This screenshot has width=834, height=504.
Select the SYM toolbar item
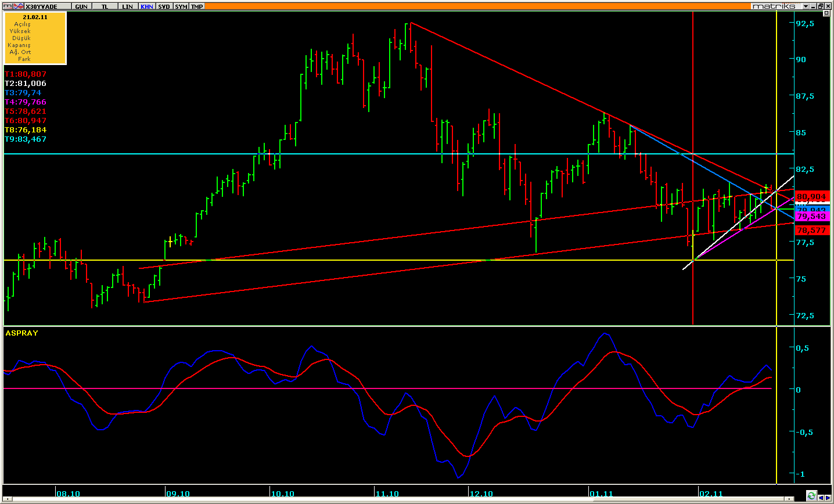click(x=181, y=6)
